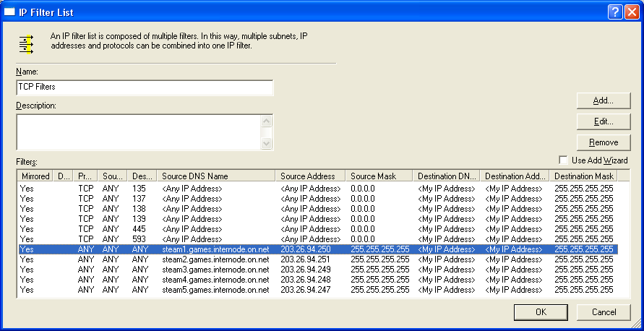The height and width of the screenshot is (331, 644).
Task: Sort by Destination Add... column header
Action: click(515, 176)
